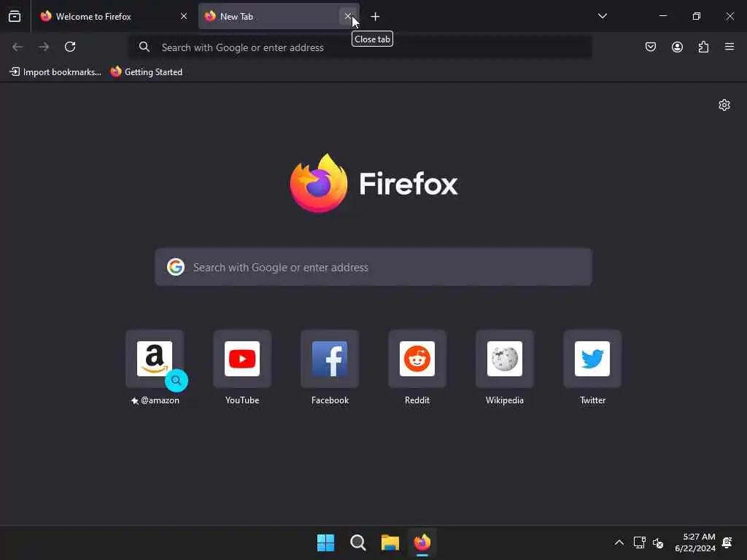Focus the central Google search box
This screenshot has height=560, width=747.
(373, 267)
